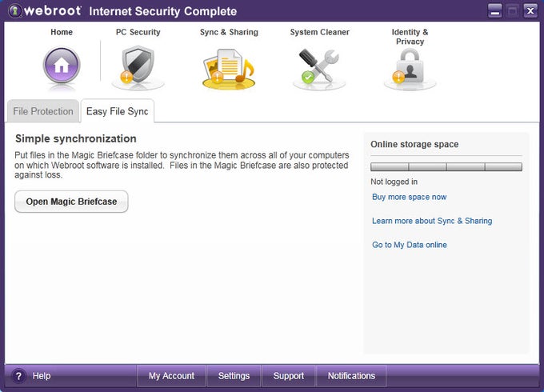544x392 pixels.
Task: Click the Home label text
Action: pyautogui.click(x=62, y=32)
